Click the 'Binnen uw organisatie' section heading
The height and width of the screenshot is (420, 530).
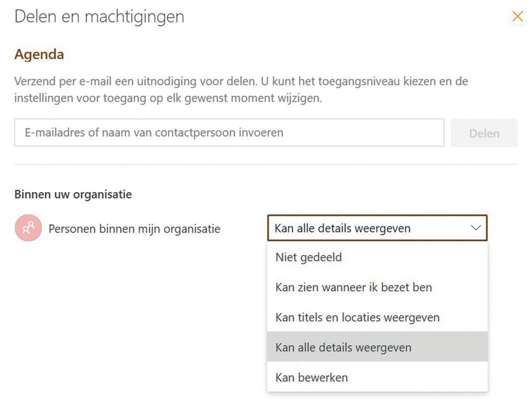tap(73, 195)
